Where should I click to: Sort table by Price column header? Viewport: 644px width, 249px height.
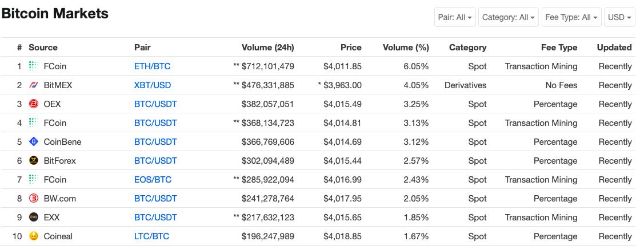point(351,48)
